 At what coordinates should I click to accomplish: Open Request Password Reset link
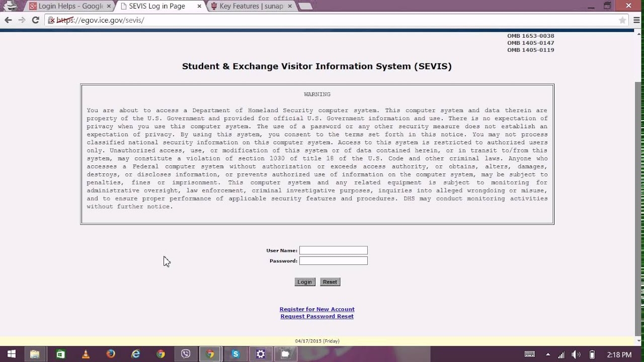point(317,316)
